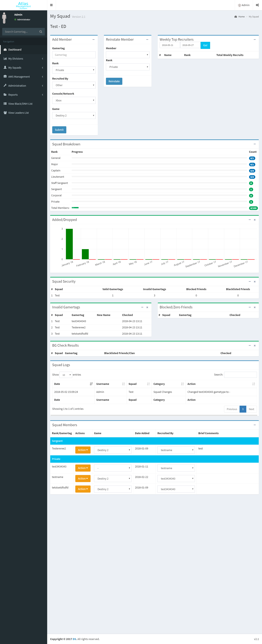Image resolution: width=262 pixels, height=644 pixels.
Task: Close the Added/Dropped chart panel
Action: (x=255, y=220)
